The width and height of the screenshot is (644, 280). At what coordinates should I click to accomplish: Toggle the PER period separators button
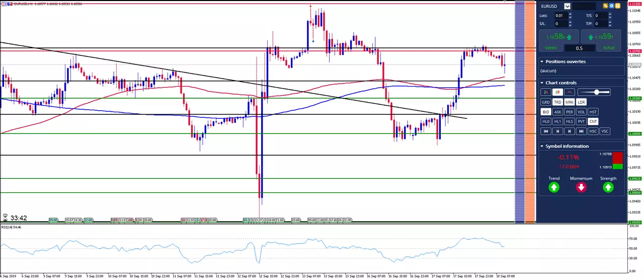pos(570,112)
